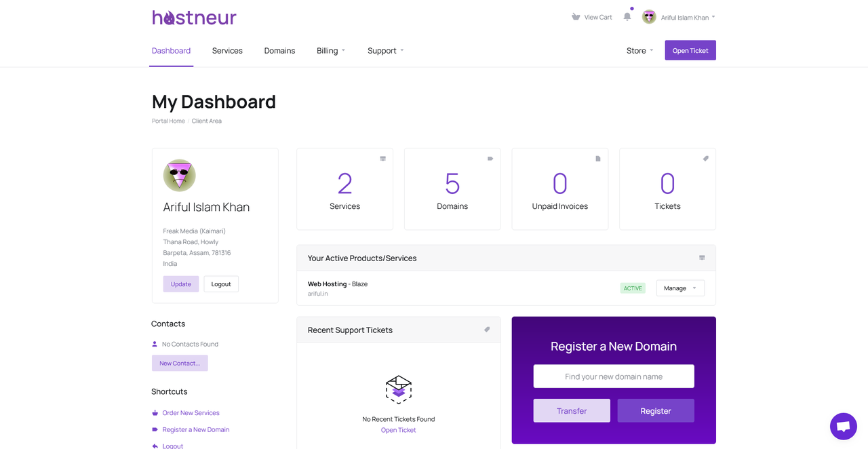
Task: Click Web Hosting - Blaze service name
Action: [x=338, y=284]
